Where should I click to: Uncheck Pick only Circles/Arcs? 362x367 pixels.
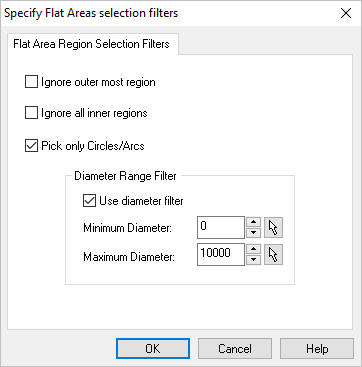pos(31,146)
